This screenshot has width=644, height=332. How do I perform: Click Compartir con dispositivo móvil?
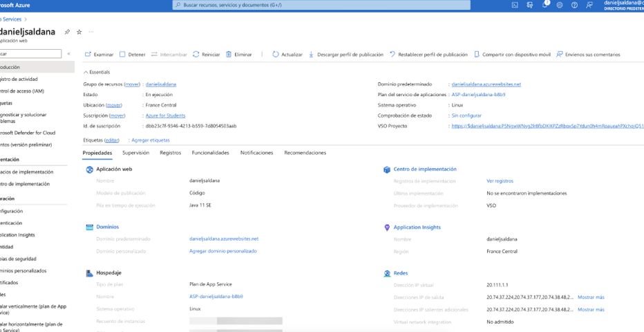512,55
